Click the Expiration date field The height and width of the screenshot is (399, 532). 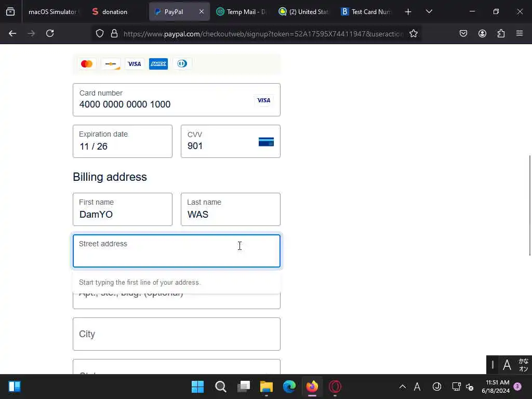pos(123,141)
